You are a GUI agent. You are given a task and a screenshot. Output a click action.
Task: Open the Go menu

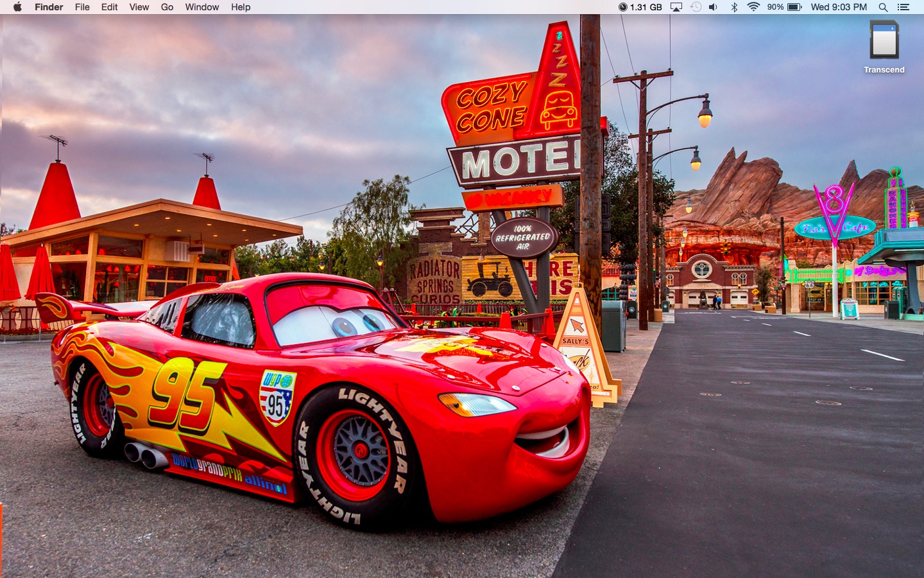pyautogui.click(x=167, y=7)
